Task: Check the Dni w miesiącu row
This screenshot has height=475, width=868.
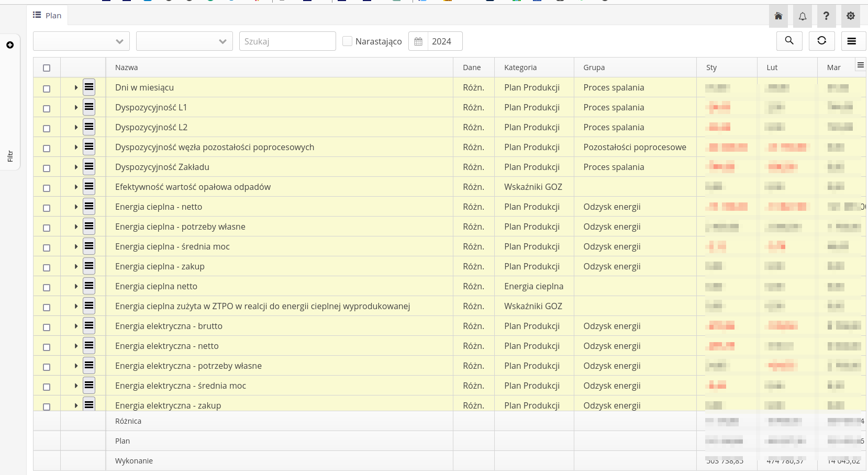Action: click(x=47, y=88)
